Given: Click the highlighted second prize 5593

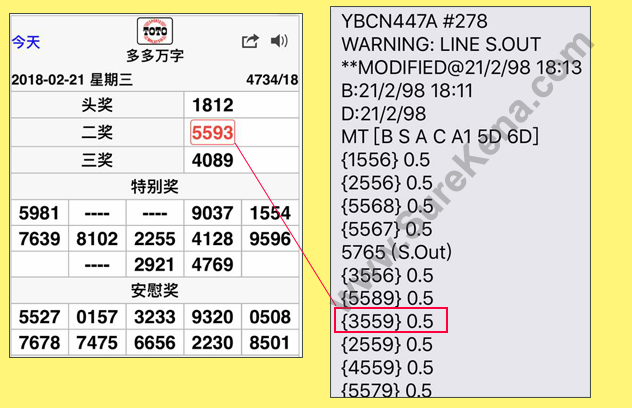Looking at the screenshot, I should [x=212, y=133].
